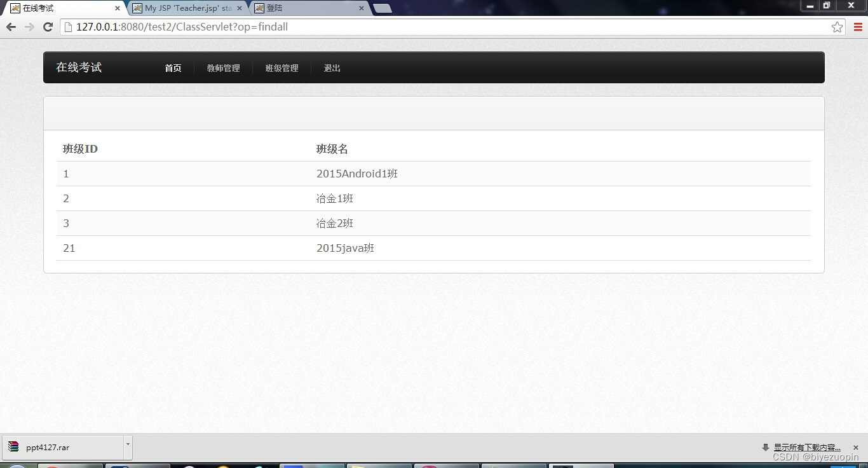
Task: Dismiss the downloads bar
Action: coord(855,447)
